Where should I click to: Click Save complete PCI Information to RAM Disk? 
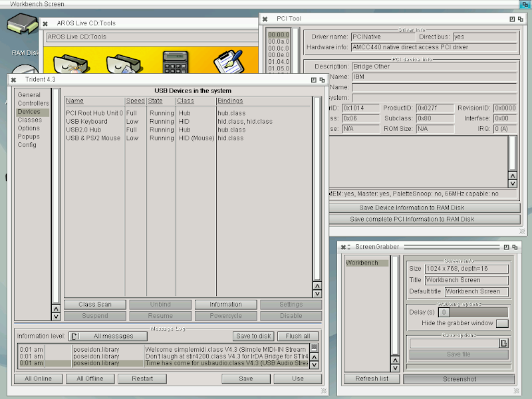[412, 219]
